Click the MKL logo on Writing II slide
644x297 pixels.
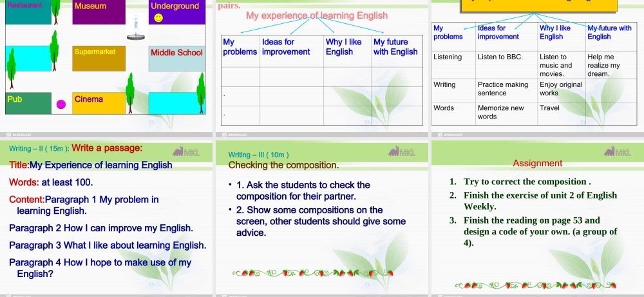(x=185, y=151)
